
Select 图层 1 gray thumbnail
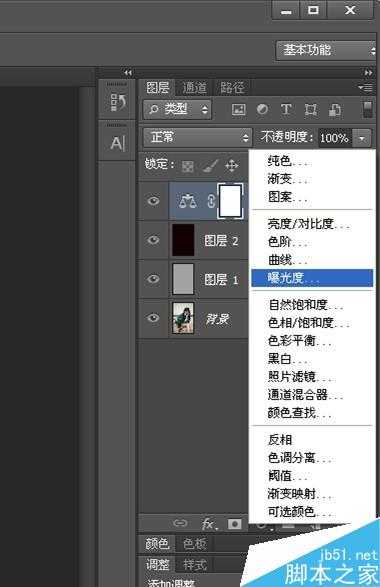tap(183, 279)
